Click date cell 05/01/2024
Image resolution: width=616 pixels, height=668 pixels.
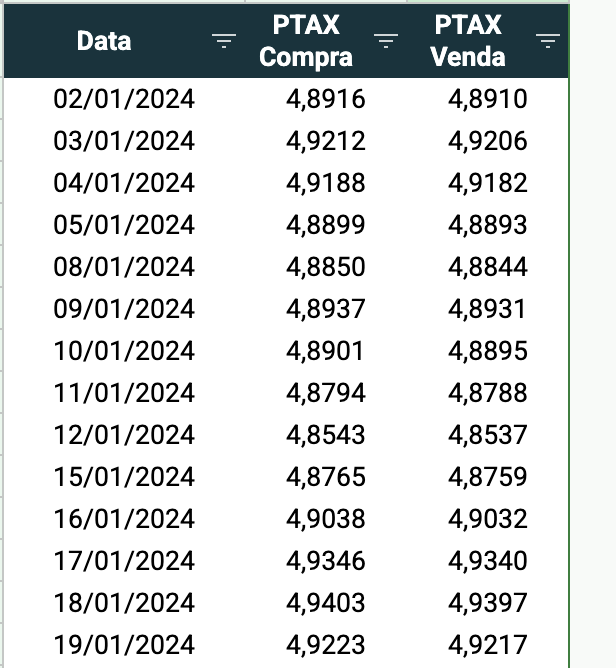(x=124, y=225)
